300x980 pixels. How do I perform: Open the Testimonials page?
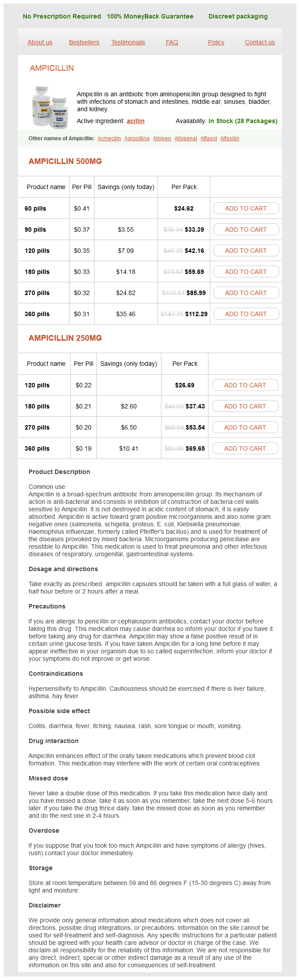128,42
